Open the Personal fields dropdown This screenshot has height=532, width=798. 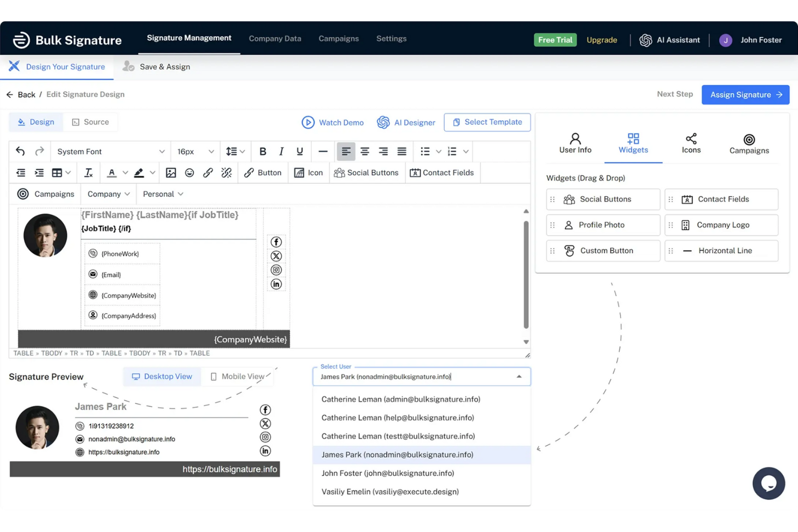pyautogui.click(x=163, y=194)
